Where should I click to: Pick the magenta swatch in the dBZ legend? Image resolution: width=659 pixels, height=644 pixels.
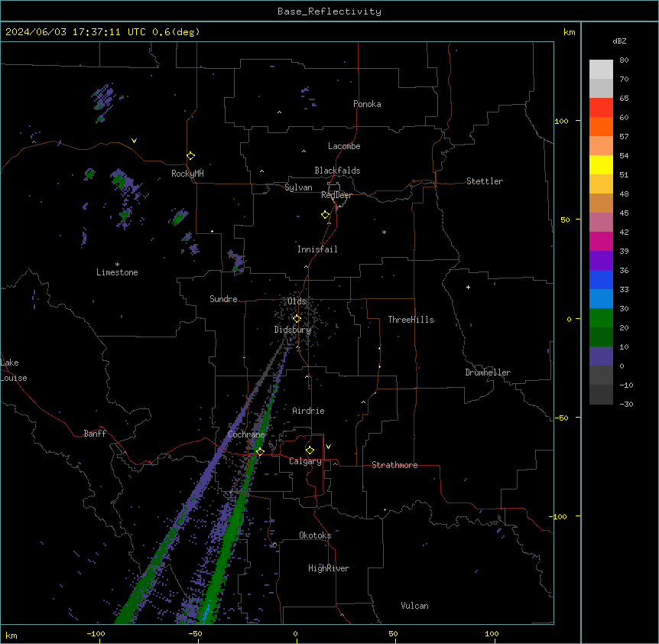(x=601, y=241)
